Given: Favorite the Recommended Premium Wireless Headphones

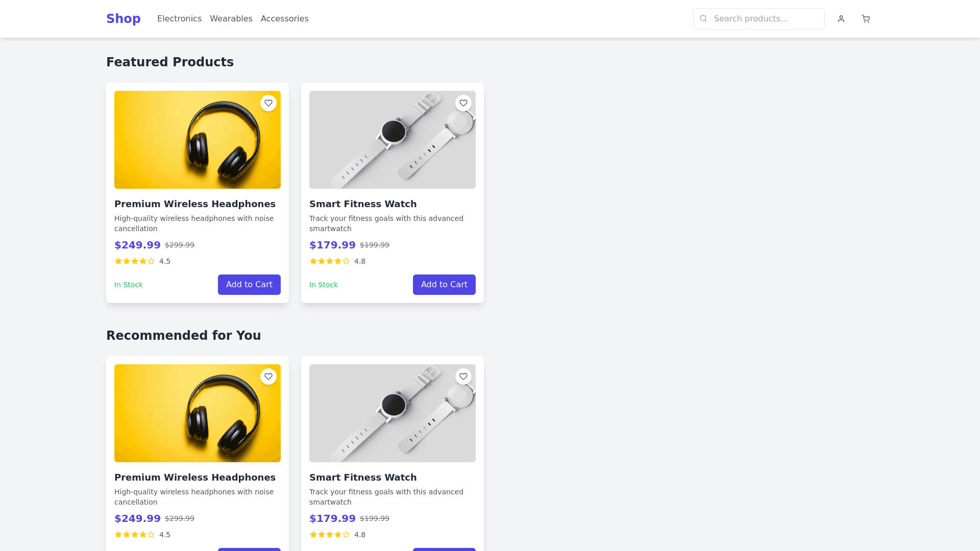Looking at the screenshot, I should (x=268, y=377).
